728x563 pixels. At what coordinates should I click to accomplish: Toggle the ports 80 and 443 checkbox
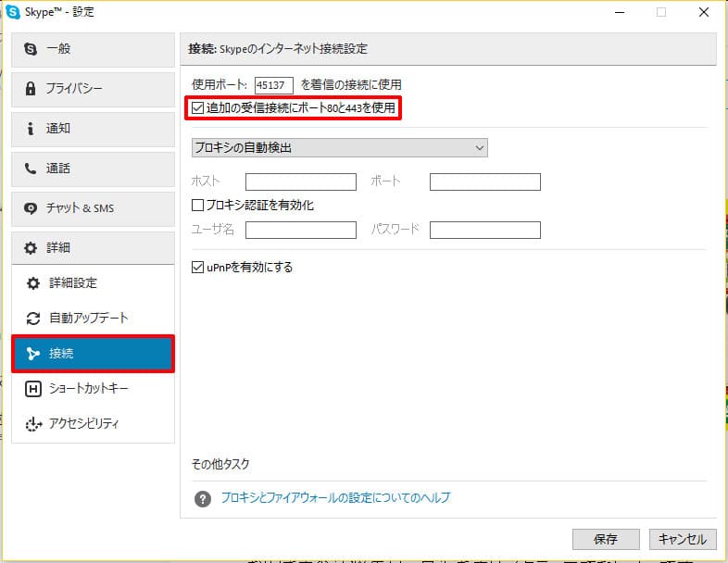pyautogui.click(x=197, y=108)
